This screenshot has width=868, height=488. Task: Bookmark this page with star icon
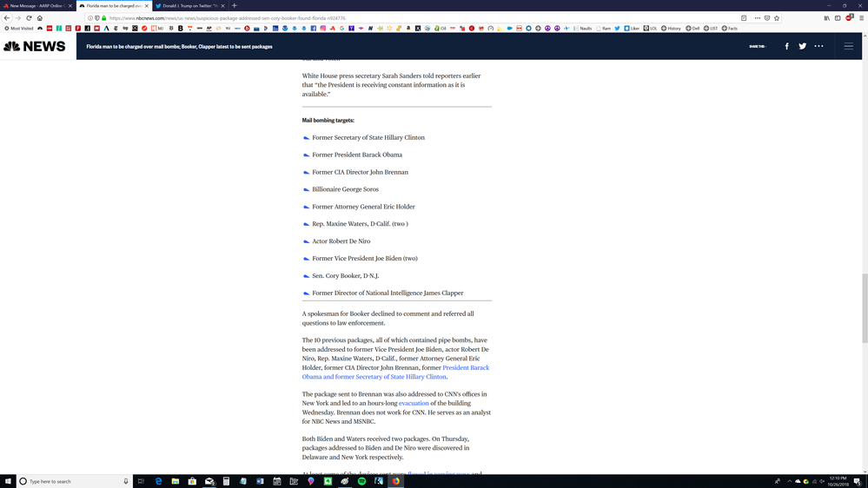tap(777, 18)
